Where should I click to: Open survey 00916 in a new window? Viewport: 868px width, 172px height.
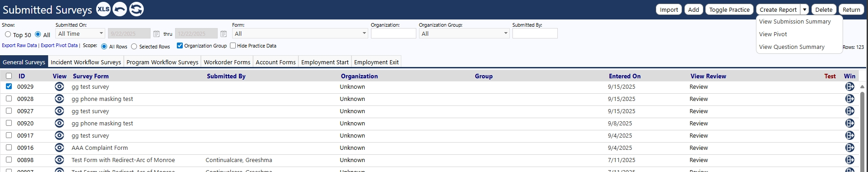click(850, 148)
